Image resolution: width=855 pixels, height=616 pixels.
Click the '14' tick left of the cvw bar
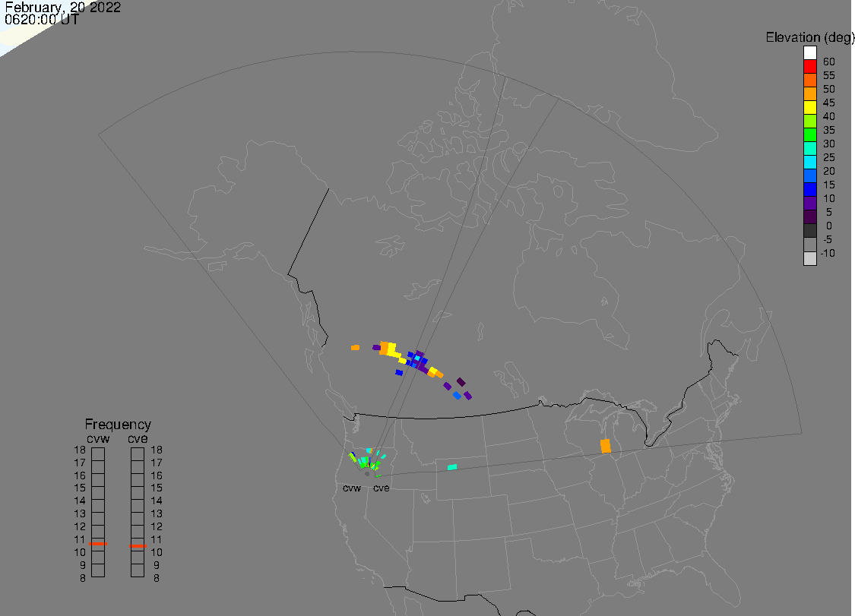pyautogui.click(x=80, y=501)
